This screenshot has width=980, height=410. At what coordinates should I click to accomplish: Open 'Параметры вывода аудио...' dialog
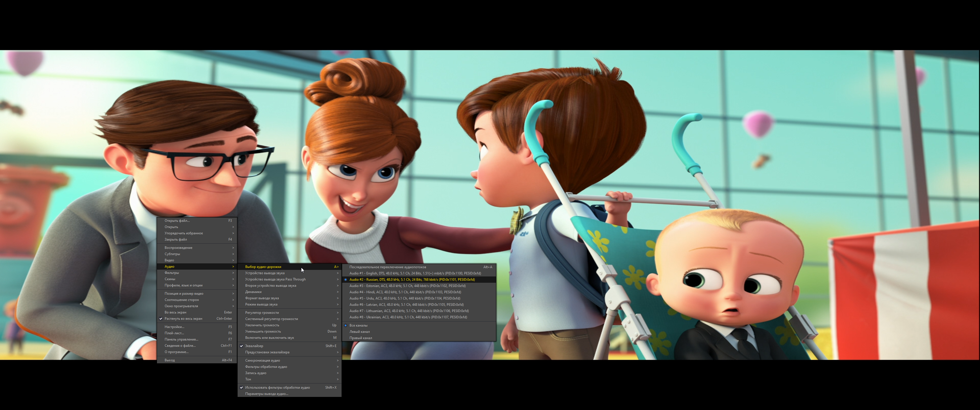(x=266, y=394)
